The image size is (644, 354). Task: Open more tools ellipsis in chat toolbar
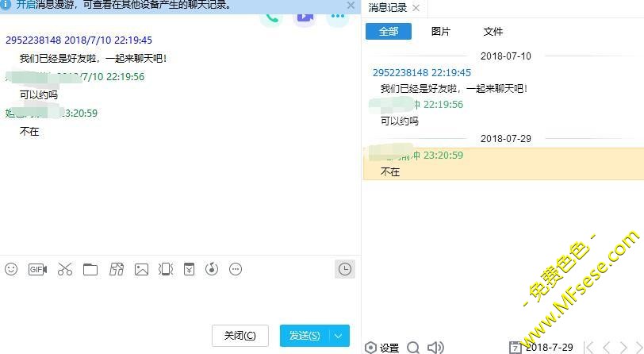[x=236, y=269]
